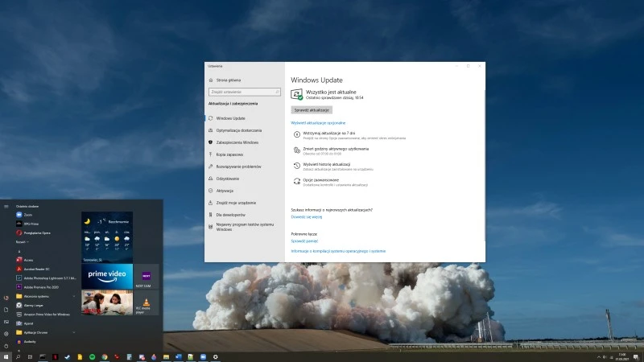Switch to Steam on the taskbar
644x362 pixels.
click(x=68, y=357)
